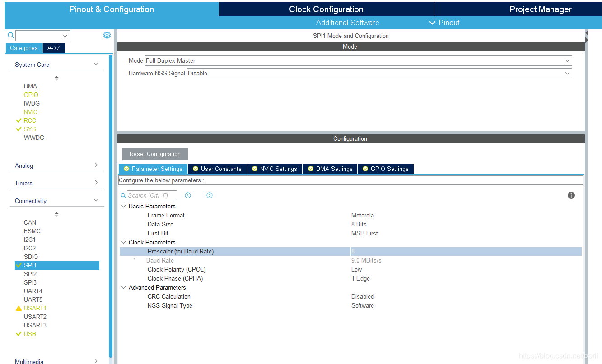Click the parameter search input field

click(152, 195)
